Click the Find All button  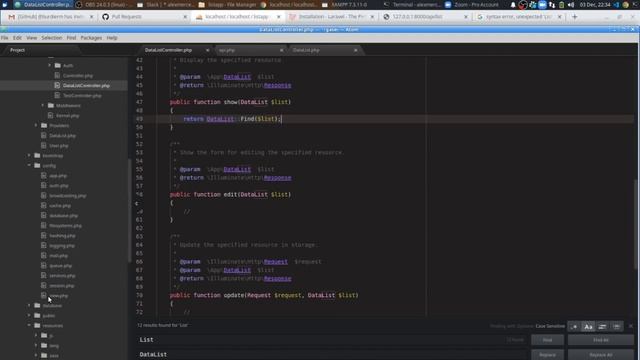601,340
